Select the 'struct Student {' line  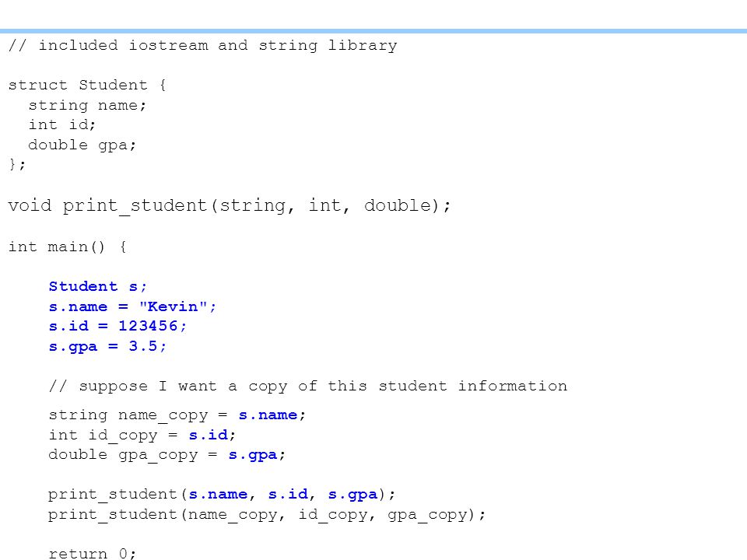coord(87,85)
